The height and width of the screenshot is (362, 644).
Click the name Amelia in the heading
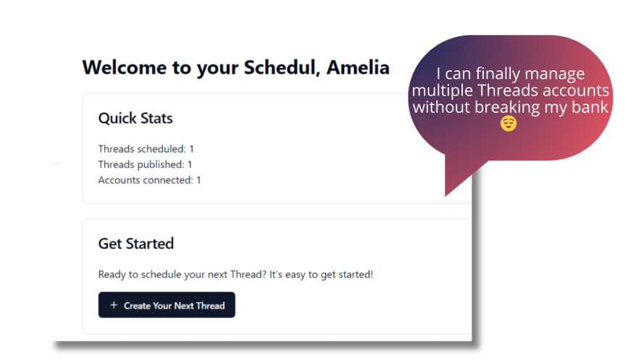(x=358, y=67)
